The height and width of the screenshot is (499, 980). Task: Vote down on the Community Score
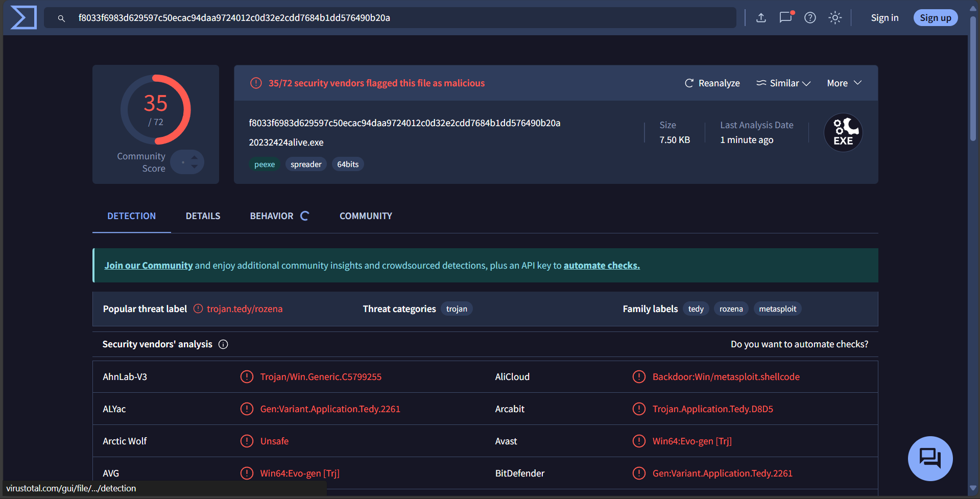tap(195, 167)
